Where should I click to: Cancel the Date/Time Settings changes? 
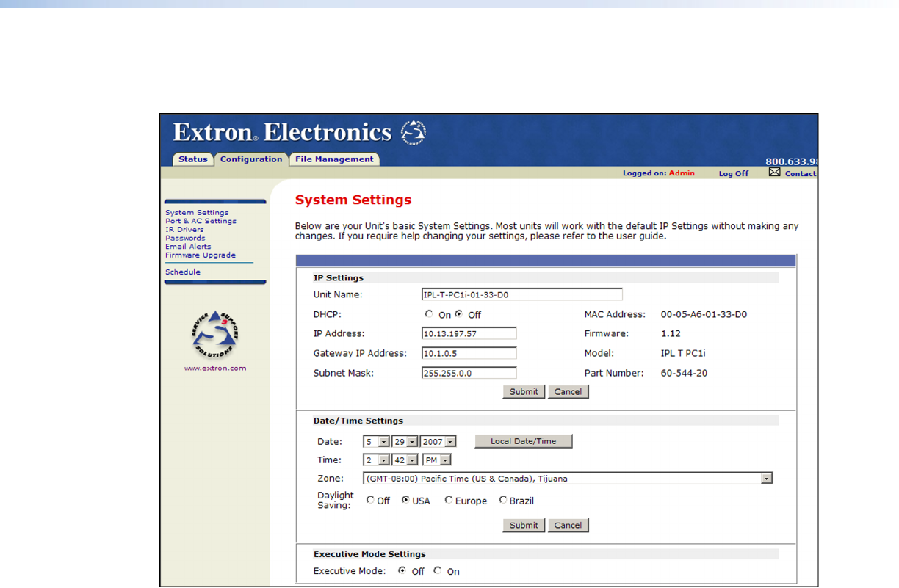(x=568, y=526)
